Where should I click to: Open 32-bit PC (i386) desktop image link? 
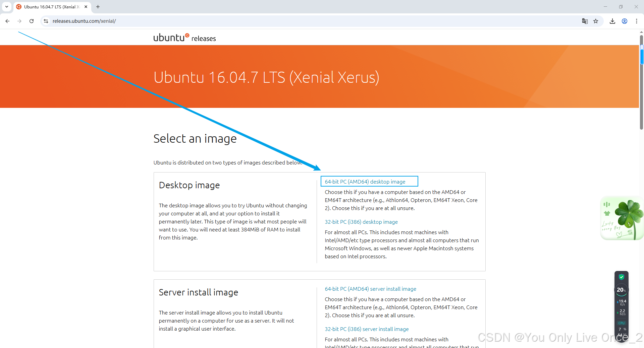pos(361,222)
